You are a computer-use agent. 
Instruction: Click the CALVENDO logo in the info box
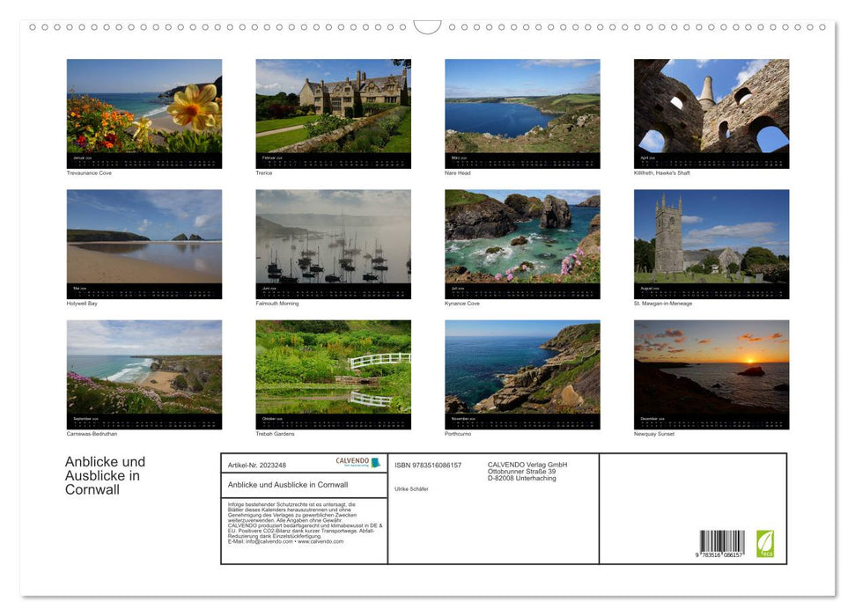(x=357, y=463)
